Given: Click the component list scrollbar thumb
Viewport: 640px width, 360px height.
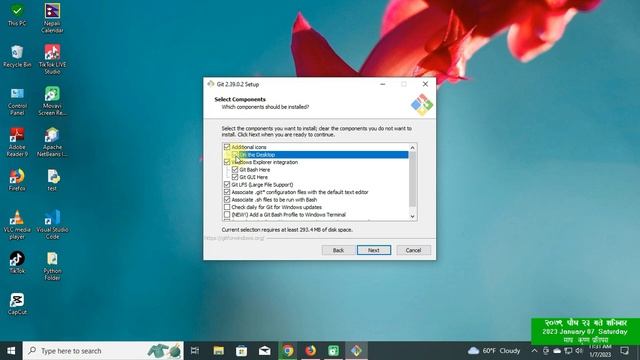Looking at the screenshot, I should [x=412, y=179].
